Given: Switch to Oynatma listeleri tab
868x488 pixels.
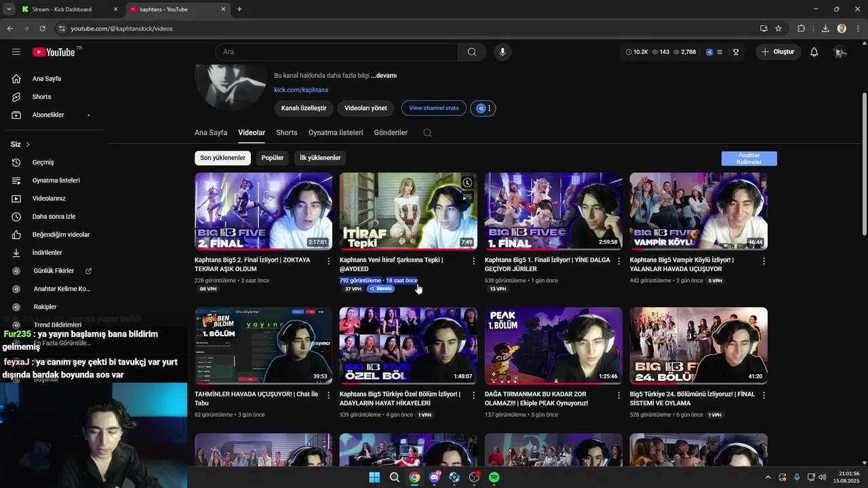Looking at the screenshot, I should (x=336, y=133).
